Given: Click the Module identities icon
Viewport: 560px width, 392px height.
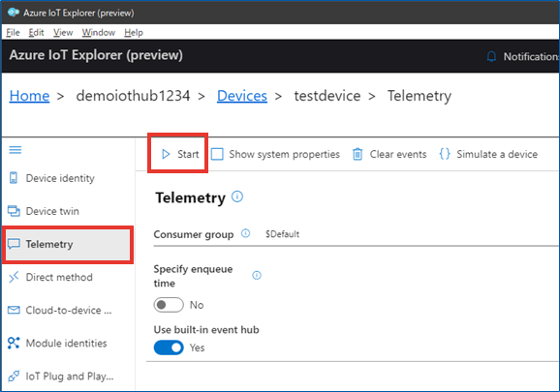Looking at the screenshot, I should click(x=14, y=343).
